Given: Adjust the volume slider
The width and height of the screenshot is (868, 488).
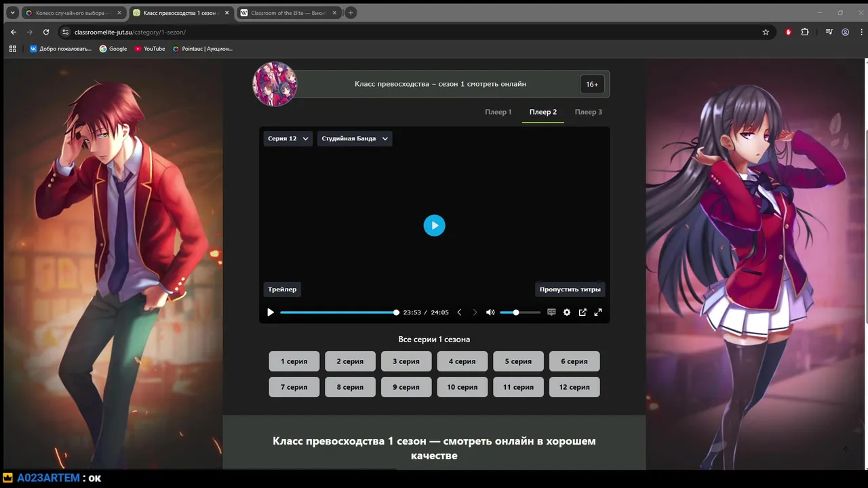Looking at the screenshot, I should 520,312.
